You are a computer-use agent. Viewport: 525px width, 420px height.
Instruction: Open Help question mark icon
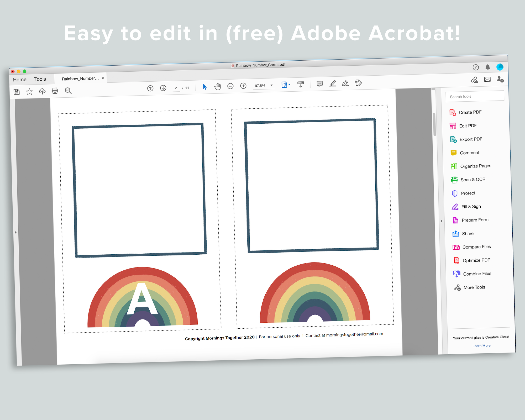click(x=476, y=67)
